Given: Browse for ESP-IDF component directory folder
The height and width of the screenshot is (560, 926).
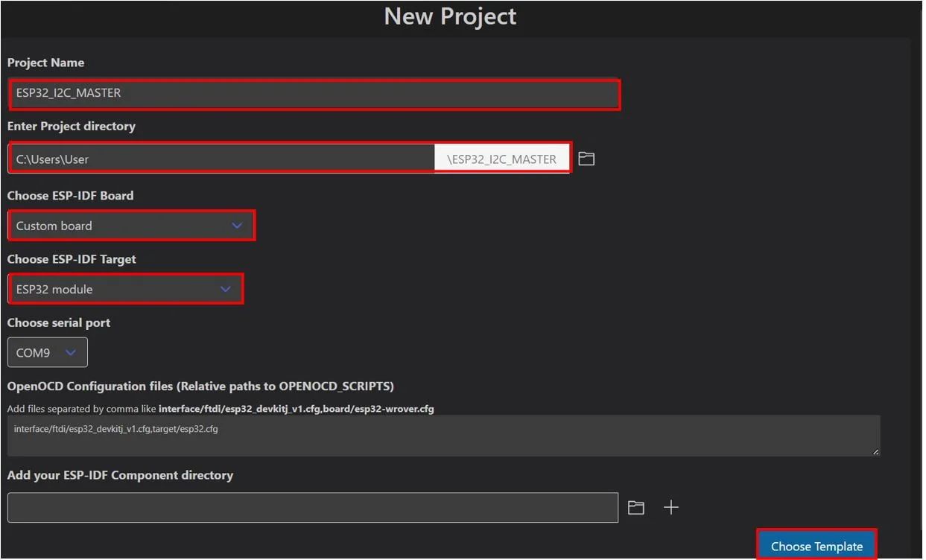Looking at the screenshot, I should click(x=635, y=508).
